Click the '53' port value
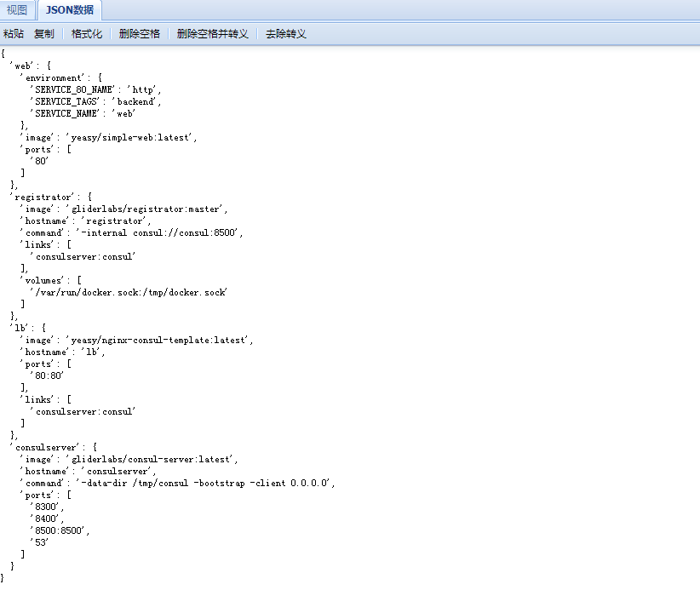 click(39, 542)
